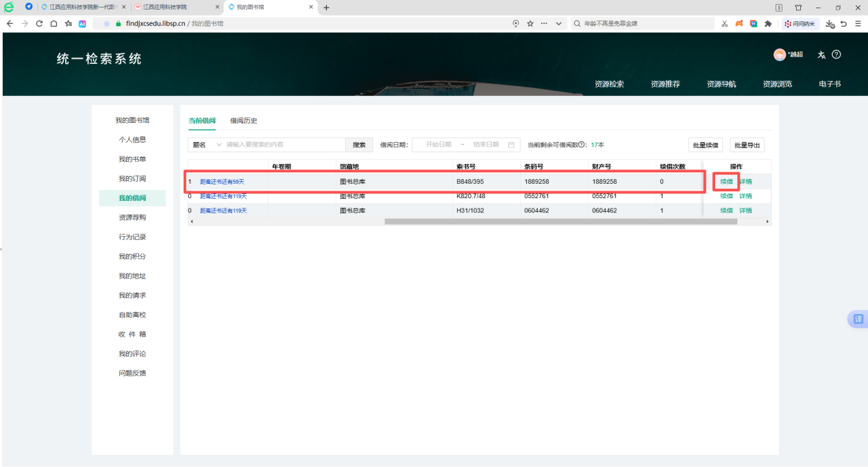Click the table's horizontal scrollbar thumb

(560, 221)
